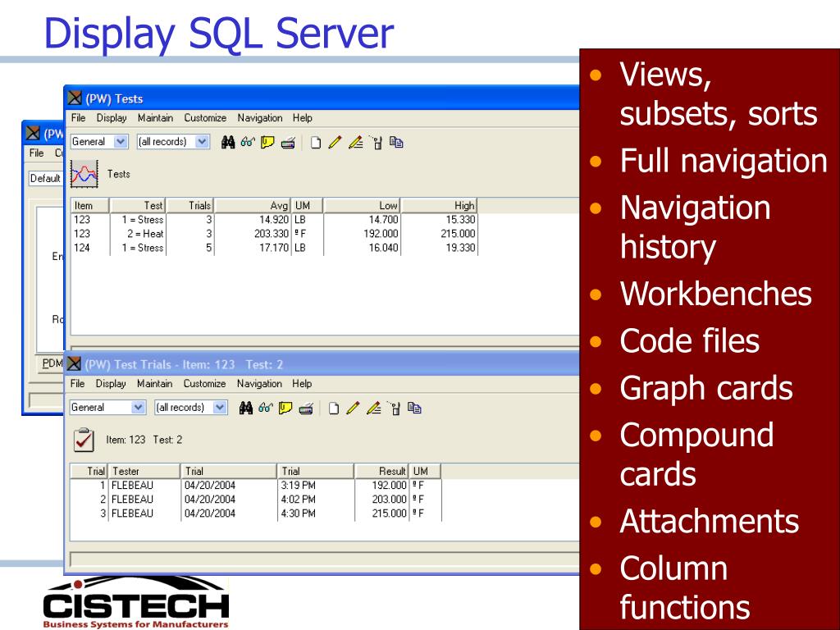Click the blank page create icon in Tests window
This screenshot has height=630, width=840.
point(316,143)
